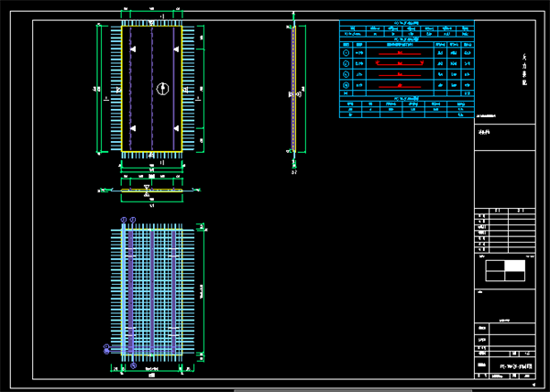Click the circled callout below the rebar grid
The height and width of the screenshot is (392, 550).
pos(133,365)
